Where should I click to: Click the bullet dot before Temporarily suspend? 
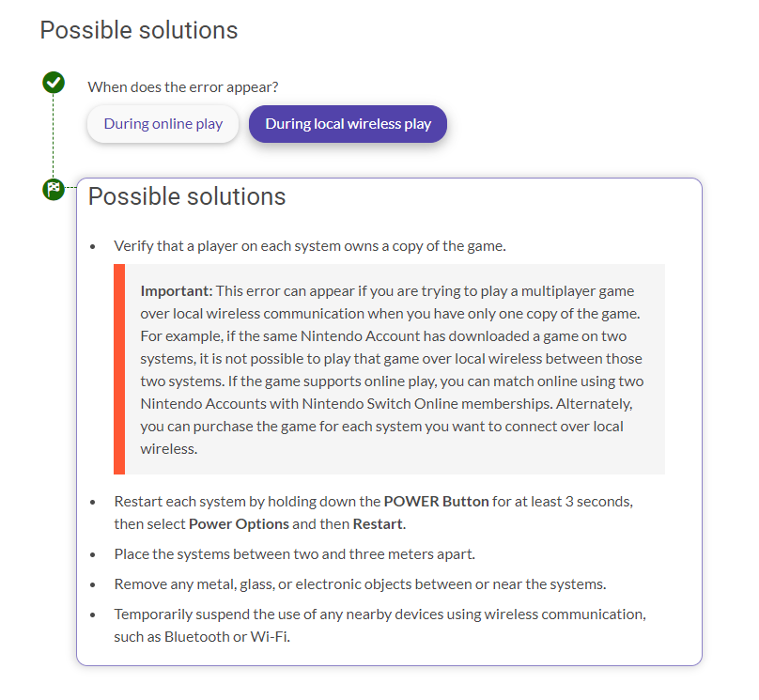coord(93,614)
